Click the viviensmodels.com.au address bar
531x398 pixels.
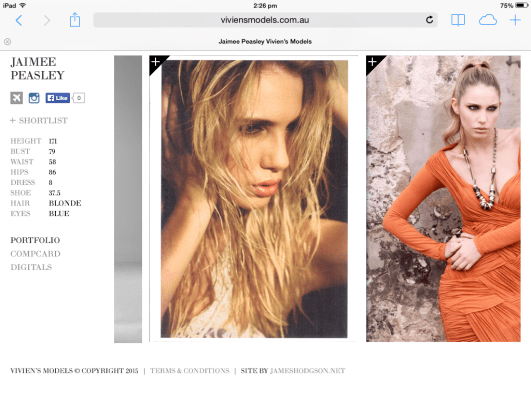click(x=265, y=20)
